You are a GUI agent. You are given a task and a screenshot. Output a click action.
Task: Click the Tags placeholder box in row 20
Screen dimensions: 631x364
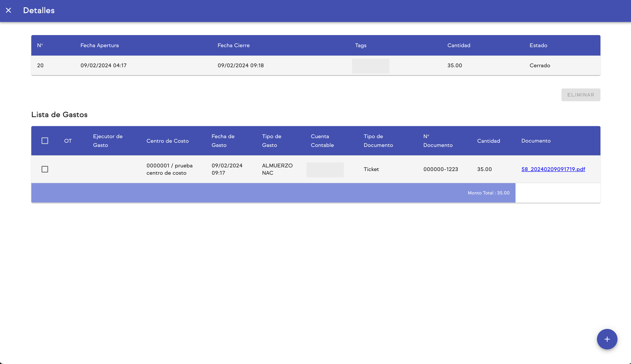[x=370, y=66]
